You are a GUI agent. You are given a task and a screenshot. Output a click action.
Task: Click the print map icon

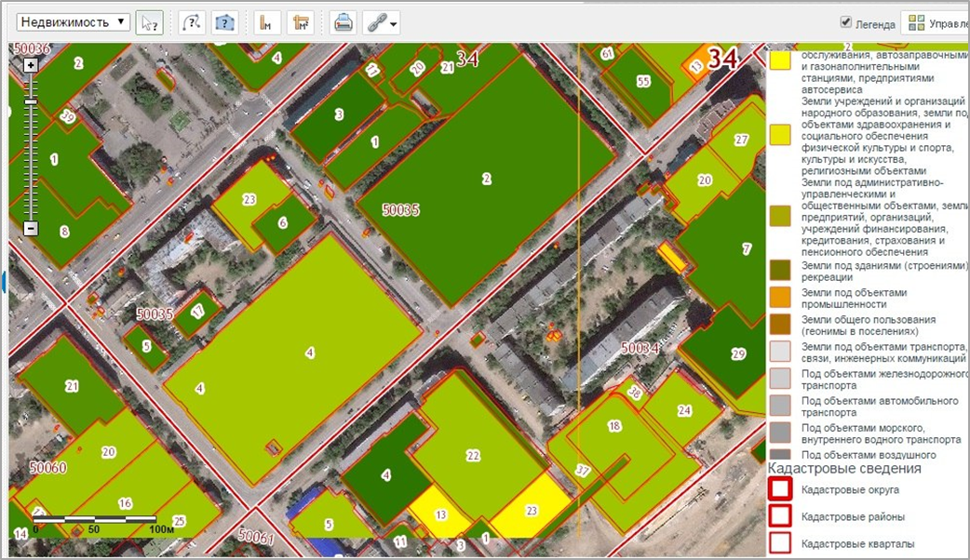(x=343, y=23)
